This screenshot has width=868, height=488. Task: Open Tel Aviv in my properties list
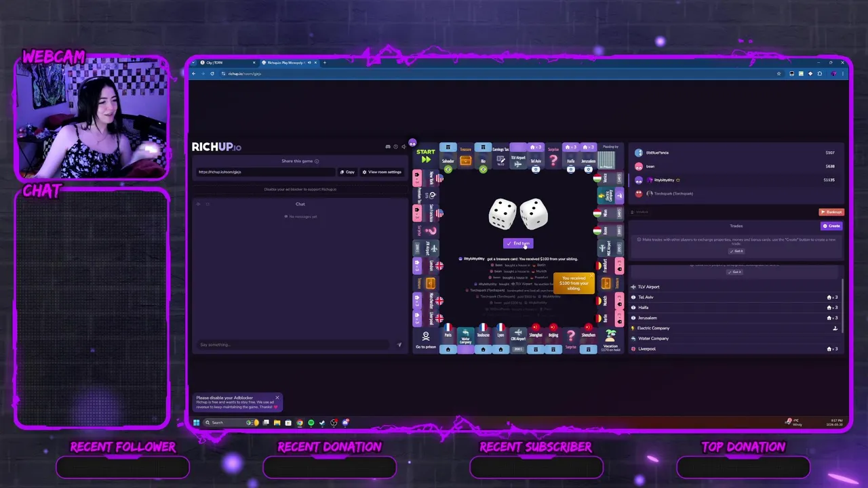tap(735, 297)
